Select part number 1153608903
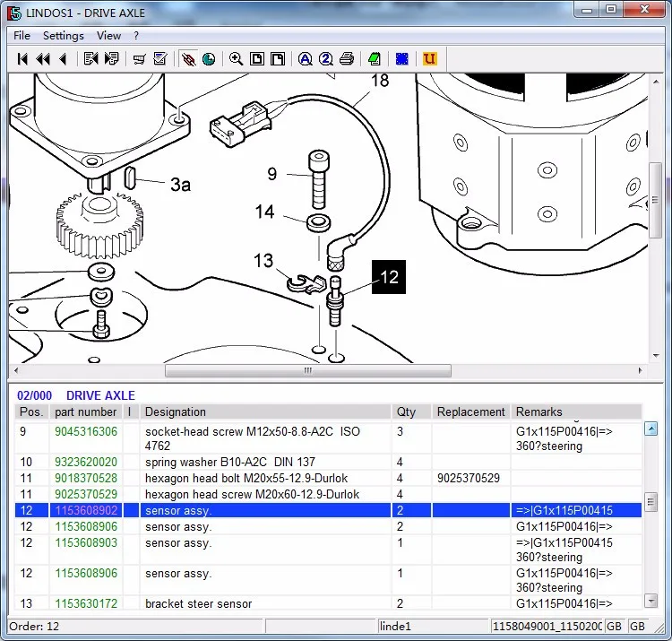 (x=86, y=542)
